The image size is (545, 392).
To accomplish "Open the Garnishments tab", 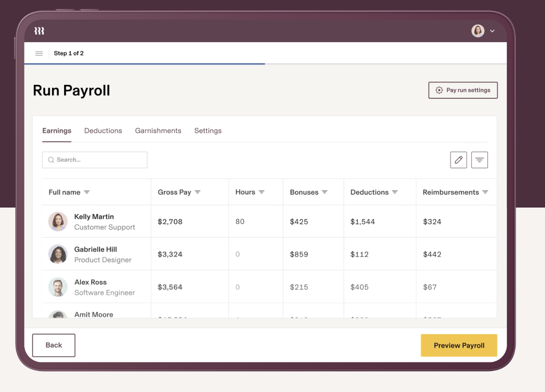I will tap(158, 131).
